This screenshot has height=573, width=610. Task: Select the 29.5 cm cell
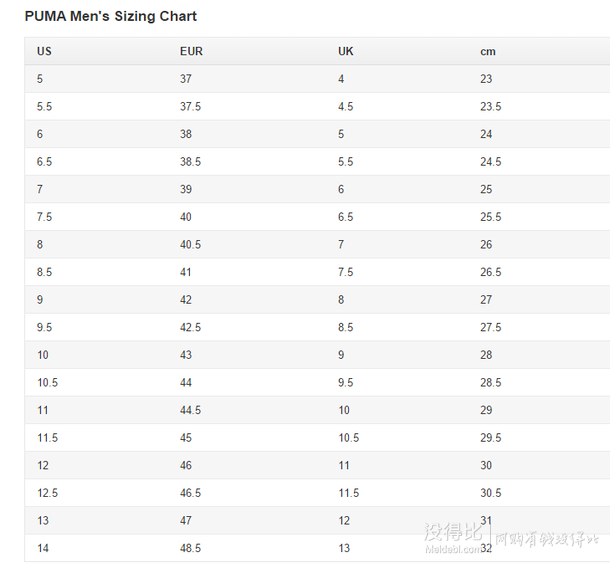[x=491, y=438]
